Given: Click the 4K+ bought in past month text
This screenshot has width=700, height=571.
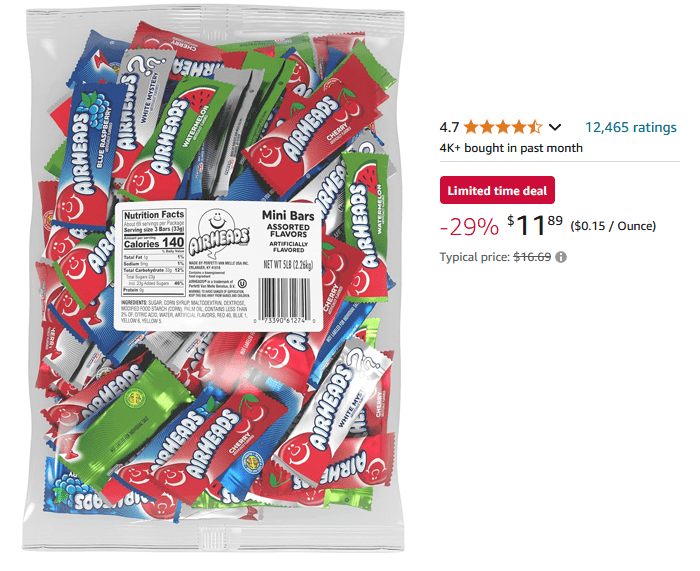Looking at the screenshot, I should point(510,148).
